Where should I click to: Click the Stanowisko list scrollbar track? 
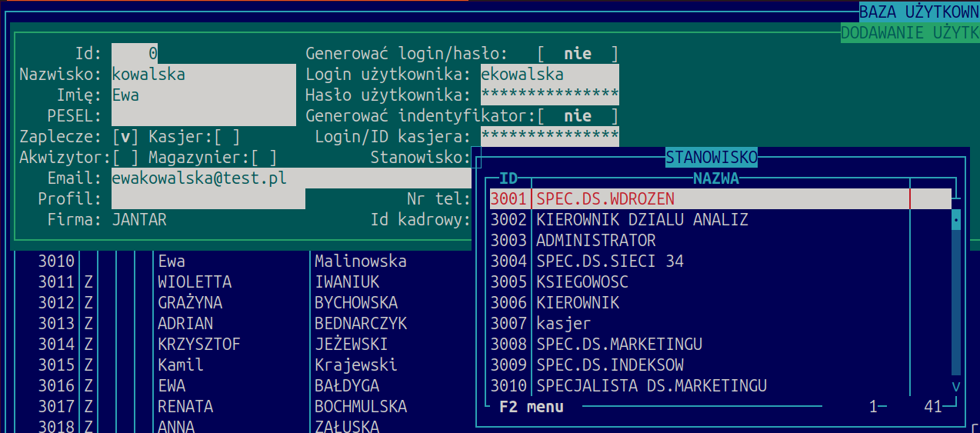pos(956,308)
